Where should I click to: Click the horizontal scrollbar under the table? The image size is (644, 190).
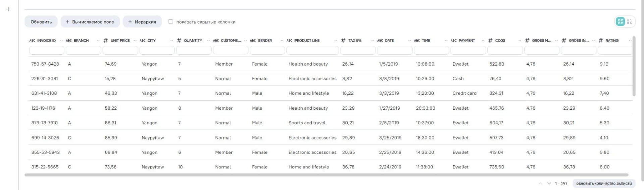coord(326,175)
